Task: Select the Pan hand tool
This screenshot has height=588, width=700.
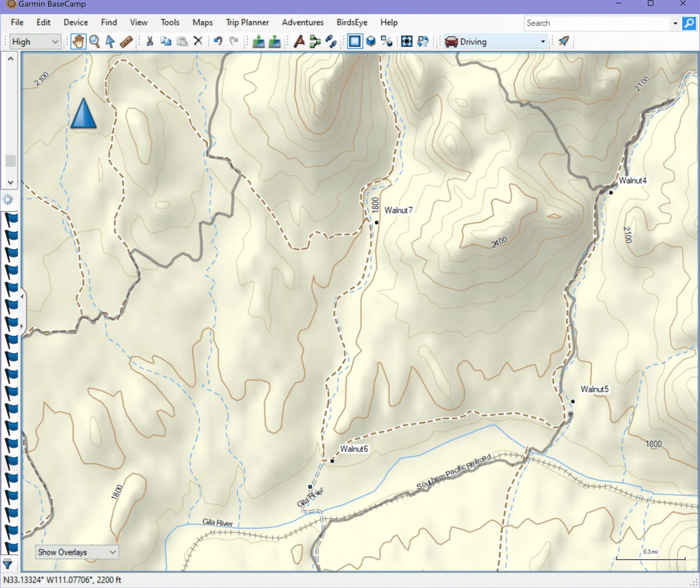Action: point(78,42)
